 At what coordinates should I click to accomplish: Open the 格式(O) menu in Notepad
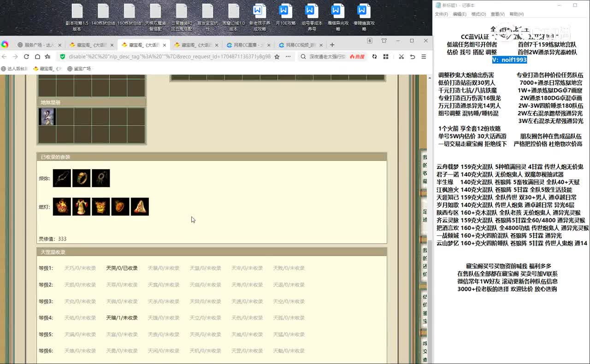(478, 14)
